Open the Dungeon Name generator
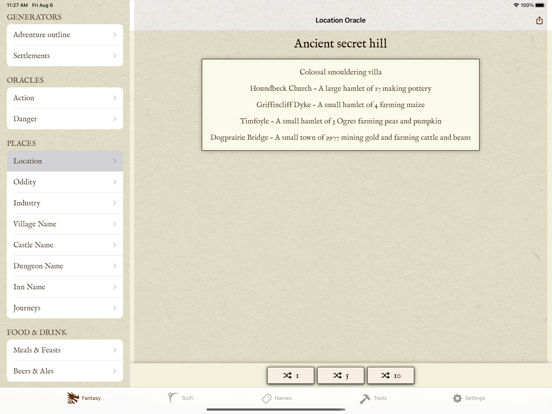This screenshot has width=552, height=414. [x=65, y=266]
